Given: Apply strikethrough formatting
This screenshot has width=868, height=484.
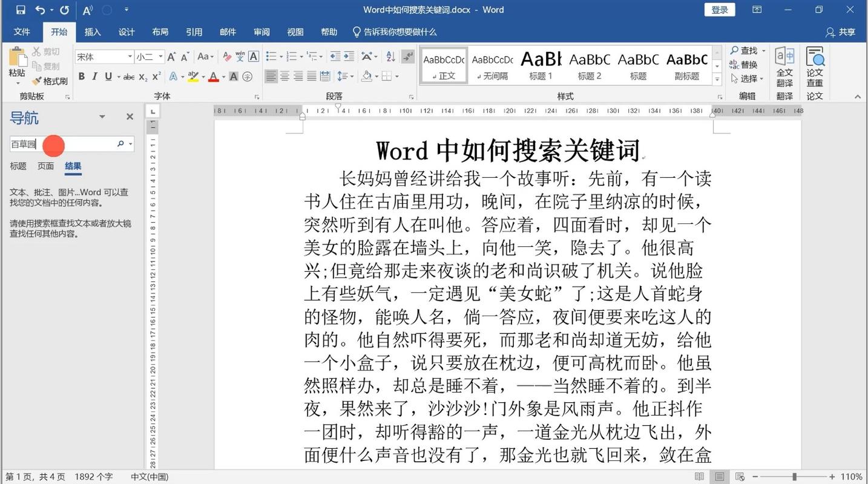Looking at the screenshot, I should pos(128,77).
